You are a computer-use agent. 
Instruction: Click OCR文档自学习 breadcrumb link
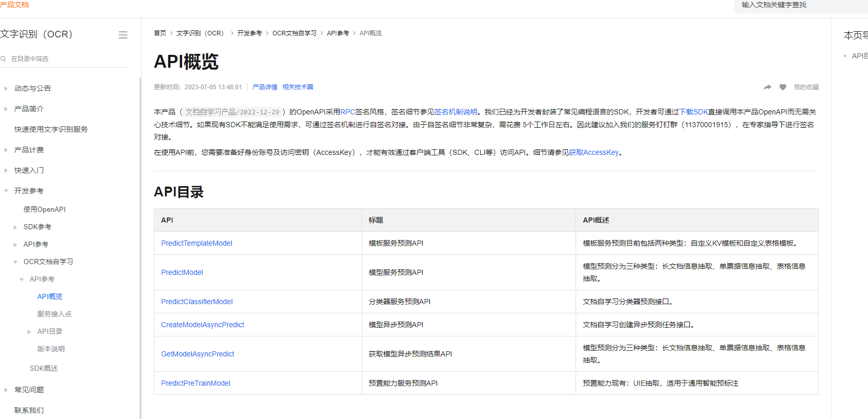pyautogui.click(x=294, y=33)
